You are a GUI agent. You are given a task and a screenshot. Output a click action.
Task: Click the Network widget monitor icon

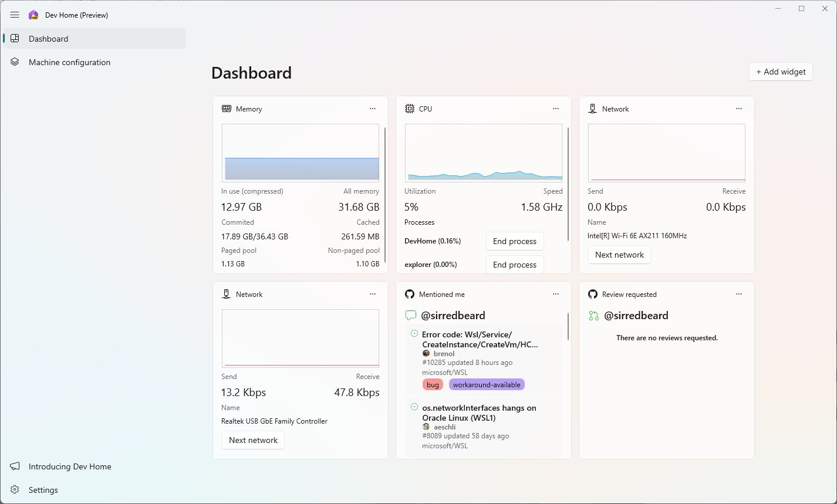tap(592, 109)
